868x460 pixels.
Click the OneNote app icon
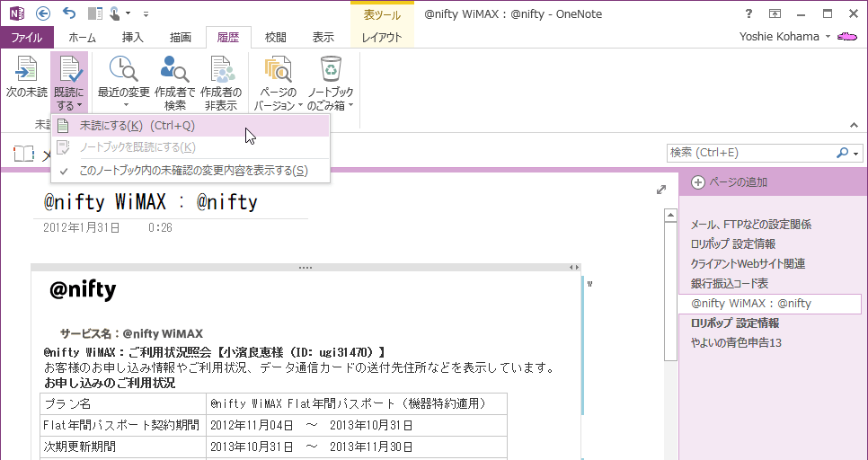coord(16,13)
